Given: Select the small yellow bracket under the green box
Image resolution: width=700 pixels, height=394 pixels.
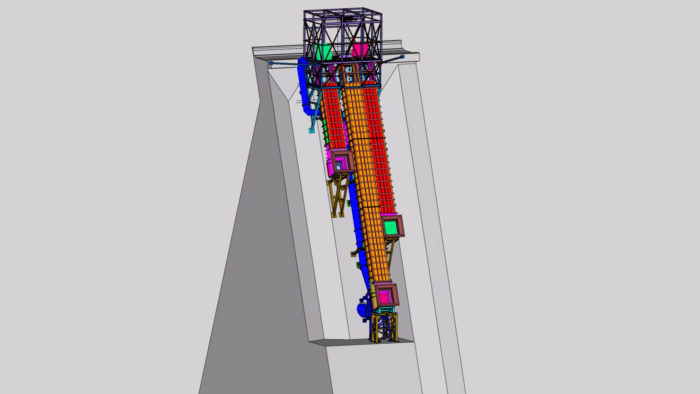Looking at the screenshot, I should [390, 252].
